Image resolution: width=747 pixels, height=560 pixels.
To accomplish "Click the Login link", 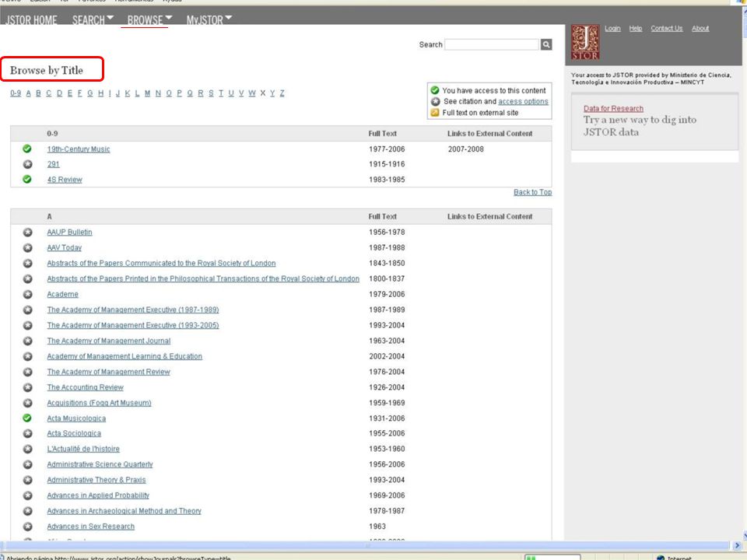I will tap(612, 29).
